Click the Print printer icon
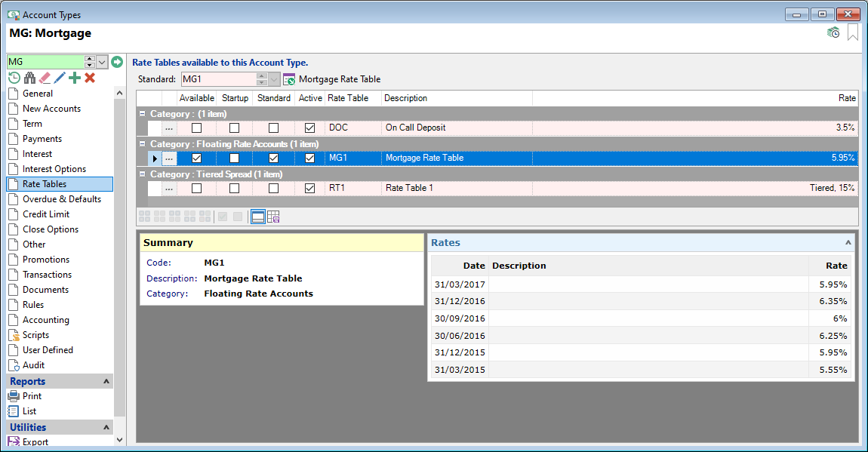868x452 pixels. coord(14,396)
